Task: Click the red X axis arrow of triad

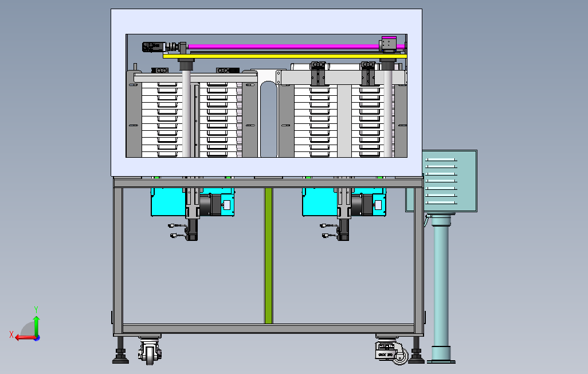Action: coord(25,338)
